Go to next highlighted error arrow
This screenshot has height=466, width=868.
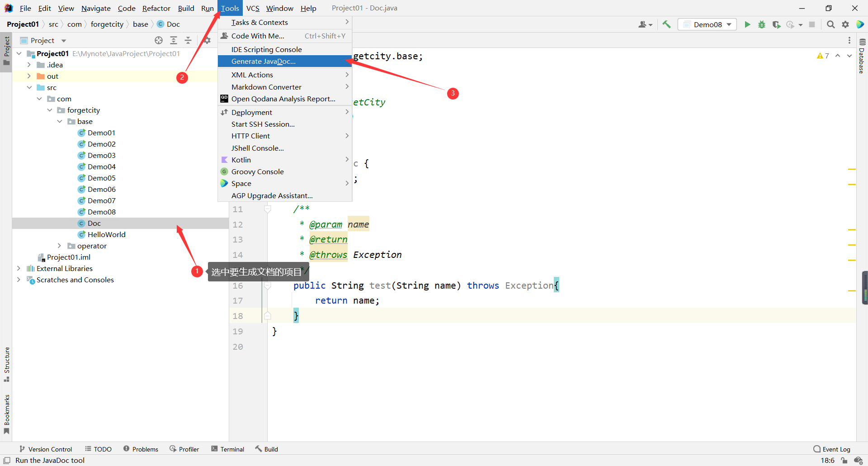pyautogui.click(x=849, y=56)
